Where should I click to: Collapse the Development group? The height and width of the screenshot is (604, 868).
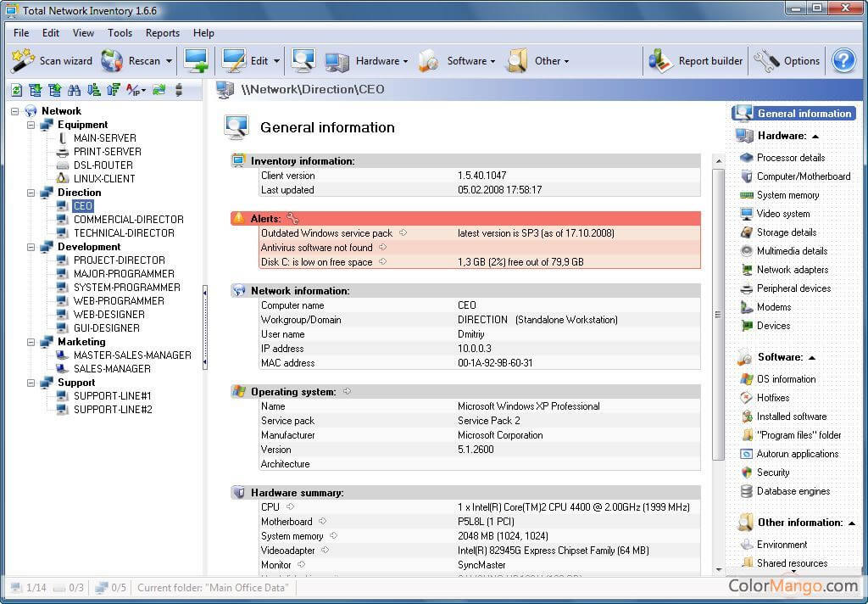coord(31,247)
